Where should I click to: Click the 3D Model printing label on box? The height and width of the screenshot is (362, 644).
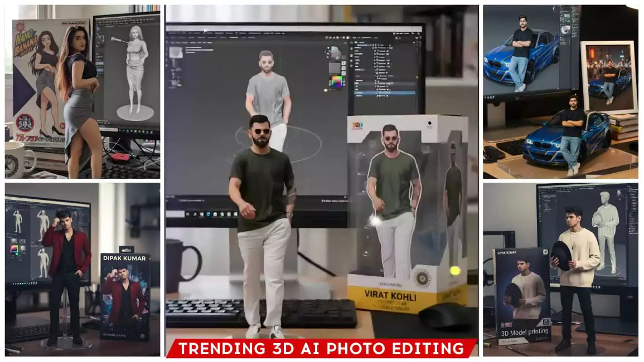(521, 334)
